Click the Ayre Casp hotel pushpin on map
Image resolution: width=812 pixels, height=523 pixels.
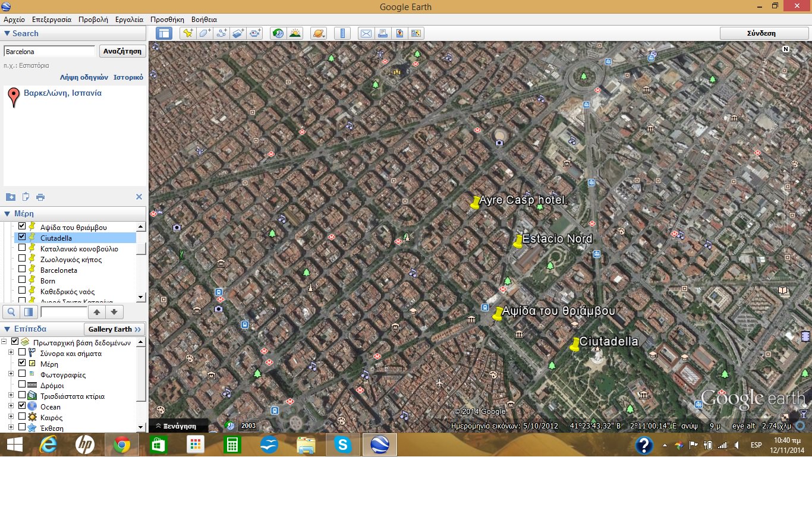coord(474,203)
